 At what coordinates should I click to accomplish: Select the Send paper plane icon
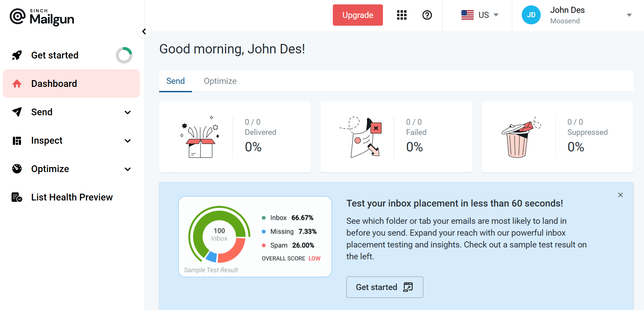tap(16, 112)
